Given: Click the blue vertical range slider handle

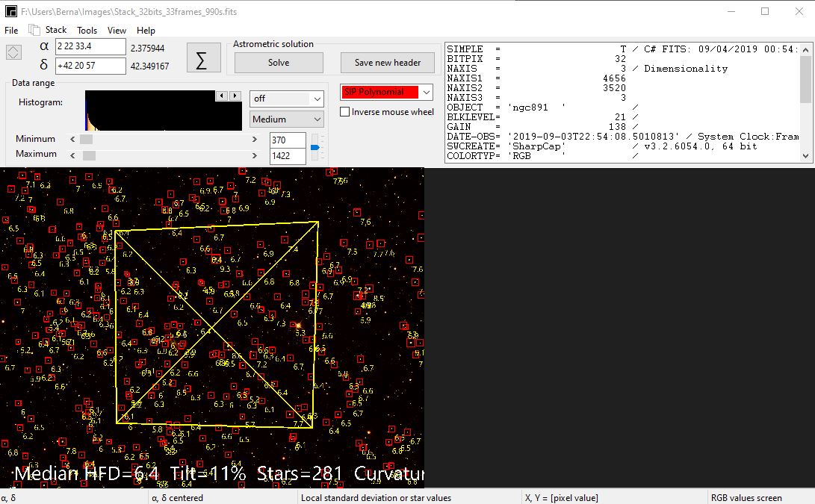Looking at the screenshot, I should click(x=314, y=148).
